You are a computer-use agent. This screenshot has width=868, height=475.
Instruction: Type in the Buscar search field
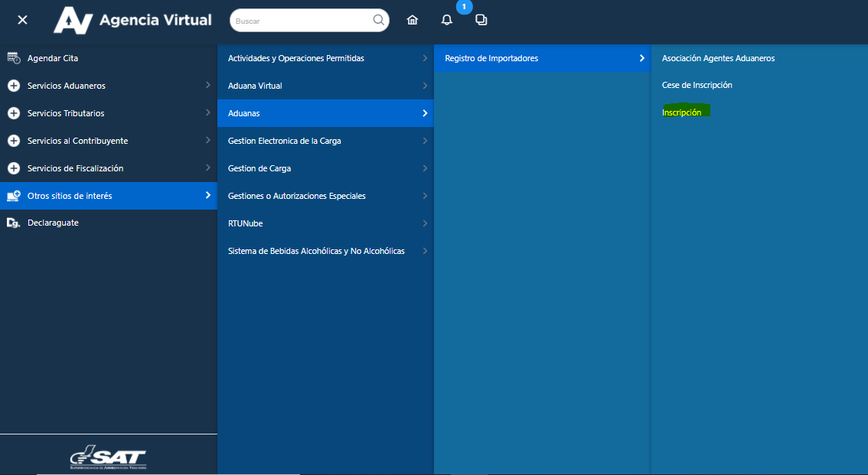(302, 21)
